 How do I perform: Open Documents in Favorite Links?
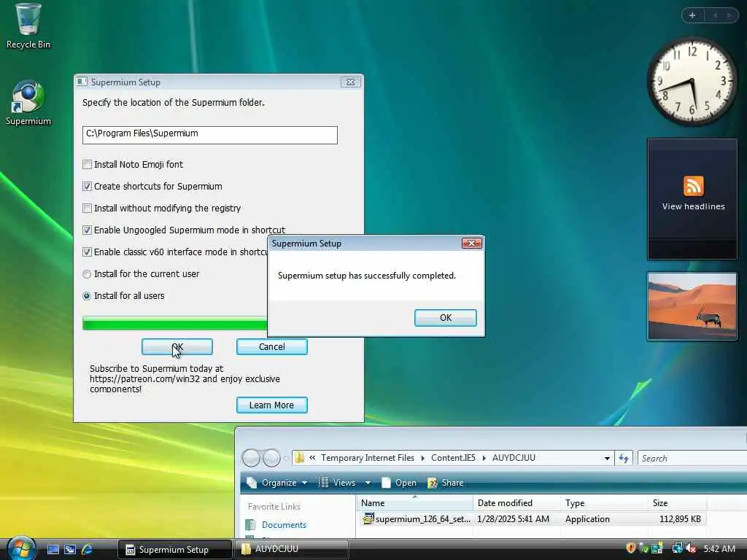tap(284, 525)
